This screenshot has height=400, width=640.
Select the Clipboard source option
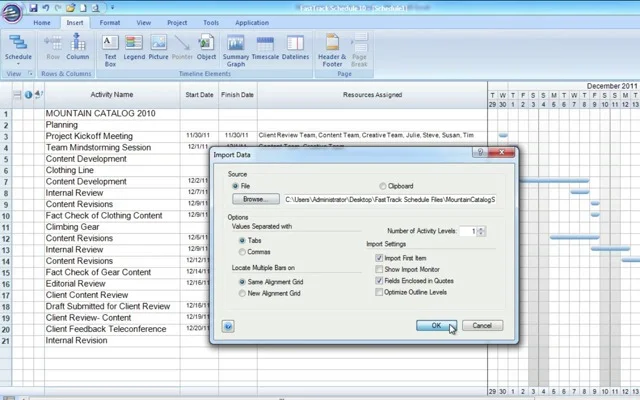click(x=382, y=186)
